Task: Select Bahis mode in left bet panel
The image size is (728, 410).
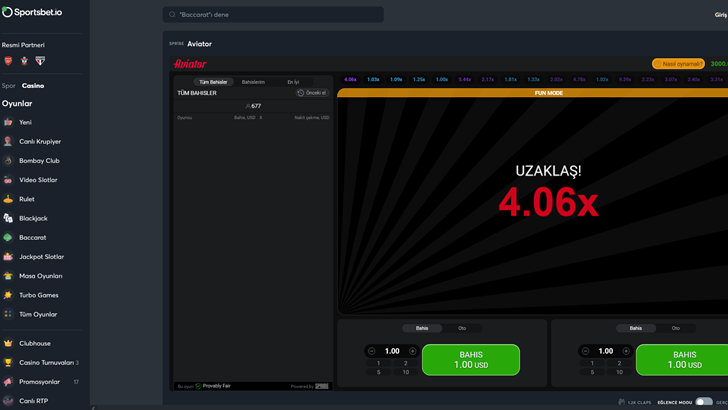Action: tap(422, 328)
